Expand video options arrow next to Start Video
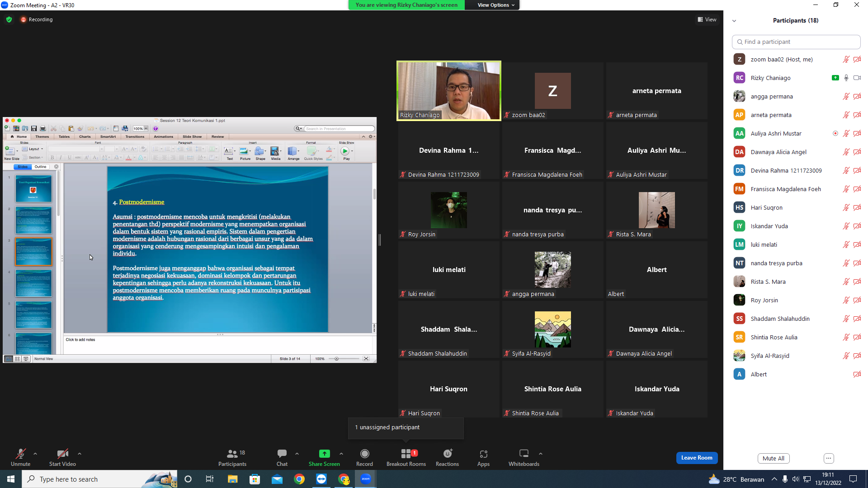This screenshot has height=488, width=868. pos(80,454)
